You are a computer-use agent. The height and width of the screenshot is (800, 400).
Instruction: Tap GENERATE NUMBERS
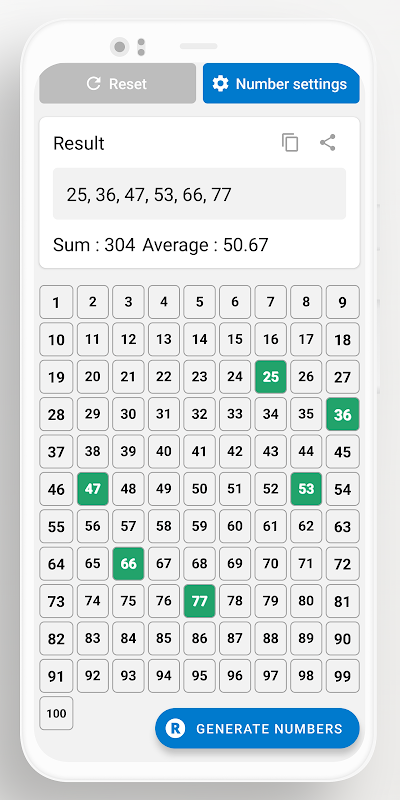pos(257,728)
